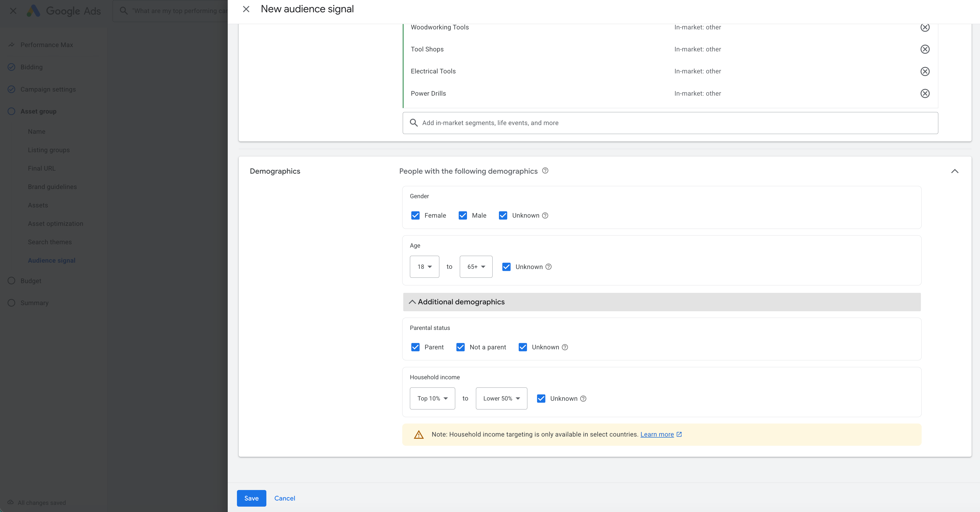
Task: Click the Campaign settings check icon
Action: (x=12, y=89)
